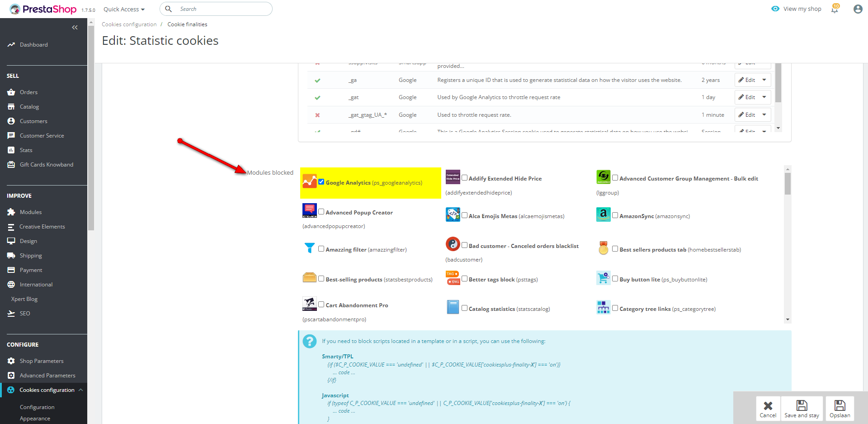Click the AmazonSync module icon
868x424 pixels.
tap(604, 214)
